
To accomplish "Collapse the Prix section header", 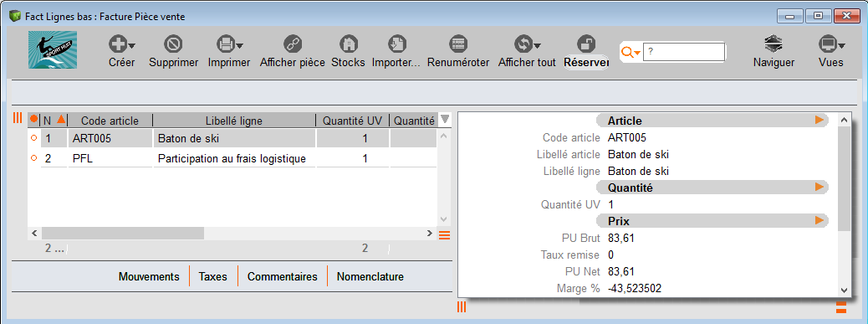I will [712, 221].
